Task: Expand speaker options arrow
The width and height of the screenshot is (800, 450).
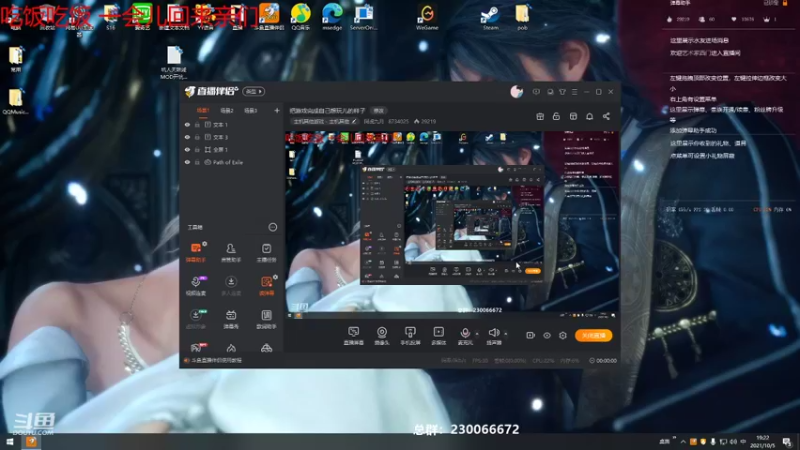Action: click(506, 334)
